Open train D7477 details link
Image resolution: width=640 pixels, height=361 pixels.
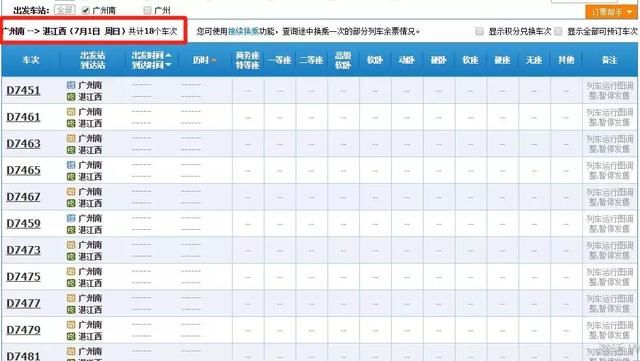pyautogui.click(x=23, y=303)
